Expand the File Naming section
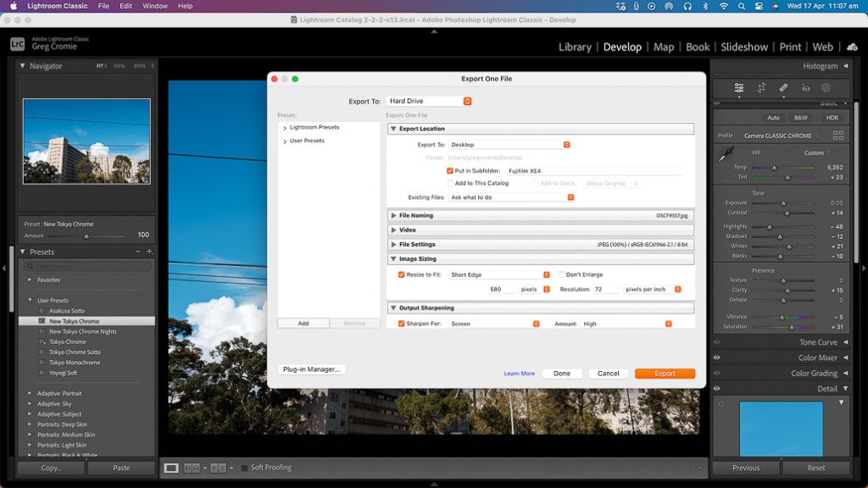 [x=393, y=215]
